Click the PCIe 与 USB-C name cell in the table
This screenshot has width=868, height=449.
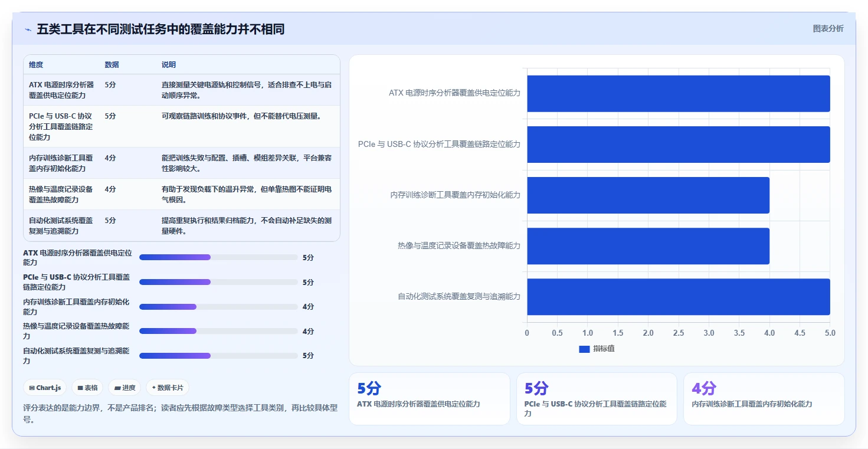click(x=61, y=126)
